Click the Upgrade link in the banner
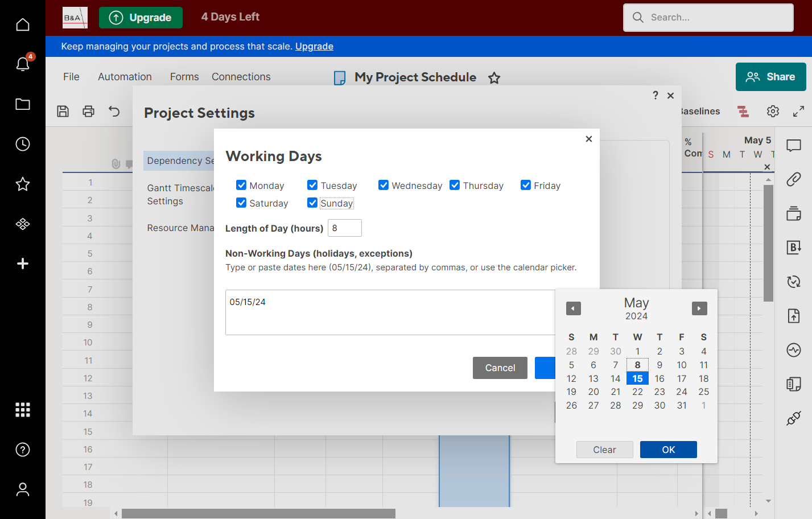This screenshot has width=812, height=519. (314, 47)
